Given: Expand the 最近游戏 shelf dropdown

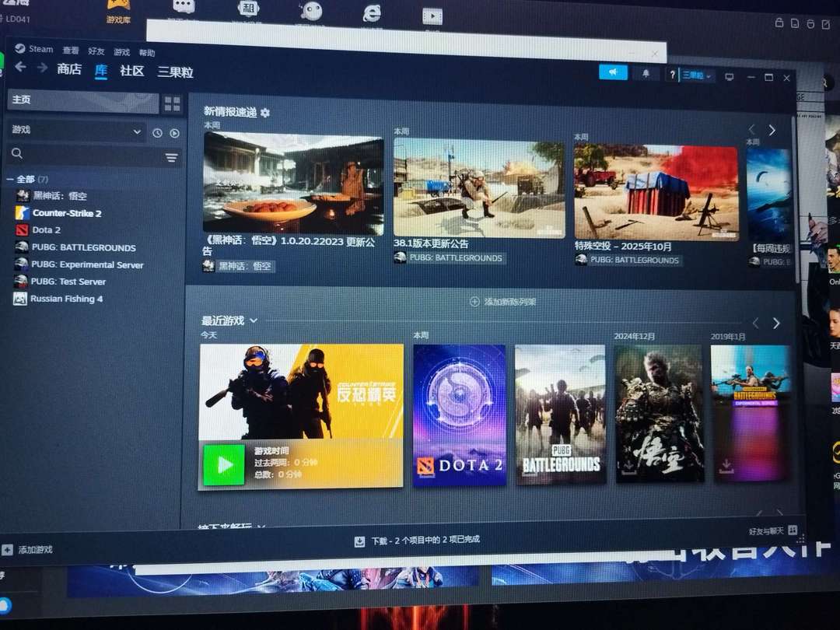Looking at the screenshot, I should (x=254, y=320).
